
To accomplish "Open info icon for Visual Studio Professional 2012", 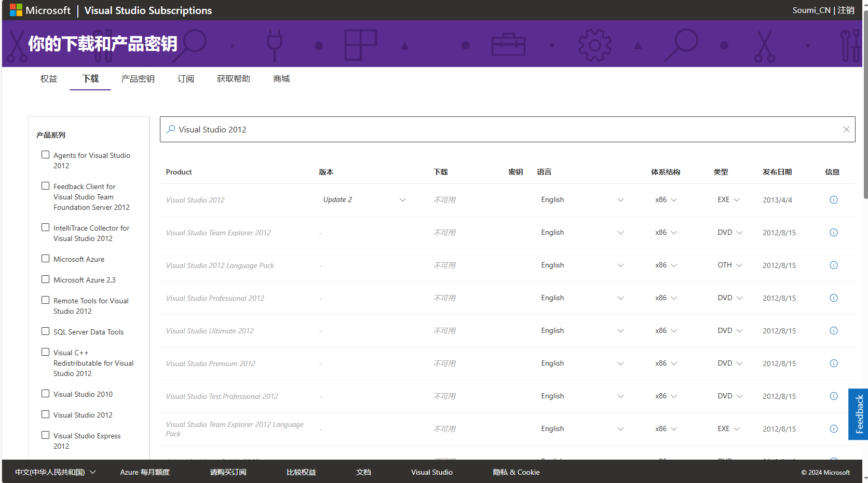I will 834,298.
